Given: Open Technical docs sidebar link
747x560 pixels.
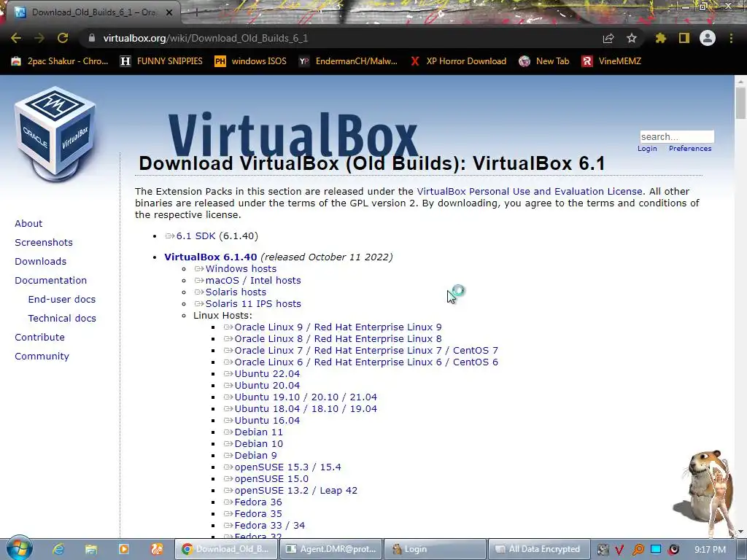Looking at the screenshot, I should point(62,318).
